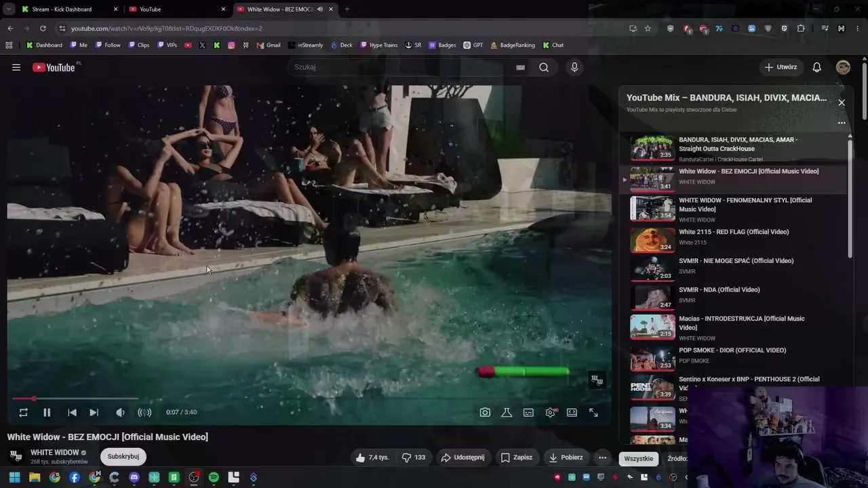Open Discord from the taskbar
The image size is (868, 488).
pyautogui.click(x=134, y=477)
